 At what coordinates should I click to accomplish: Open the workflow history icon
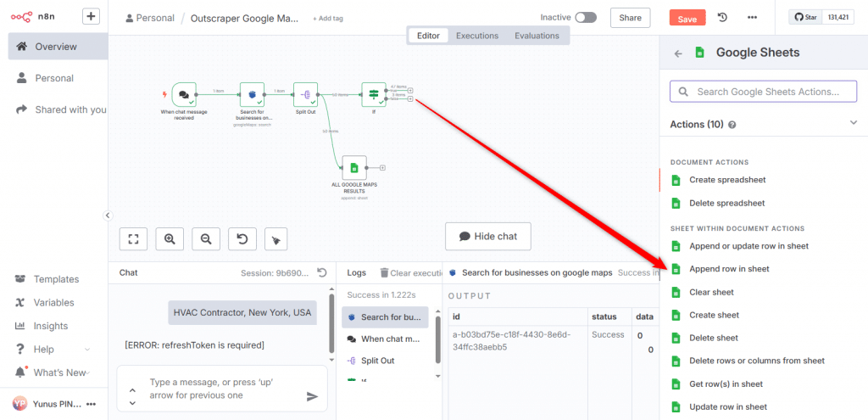(722, 17)
